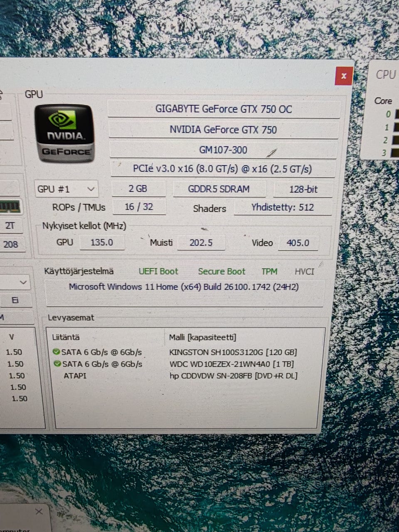Click the NVIDIA GeForce logo
Image resolution: width=399 pixels, height=532 pixels.
[x=64, y=134]
